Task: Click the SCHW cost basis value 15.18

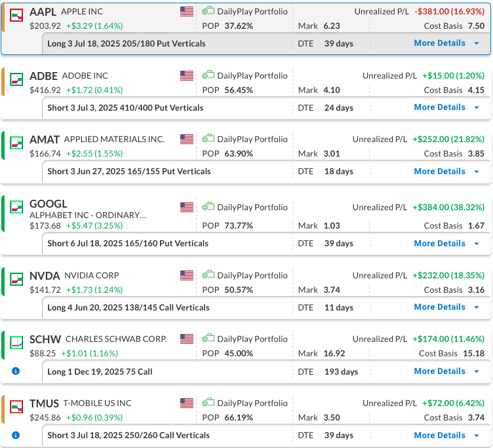Action: coord(473,354)
